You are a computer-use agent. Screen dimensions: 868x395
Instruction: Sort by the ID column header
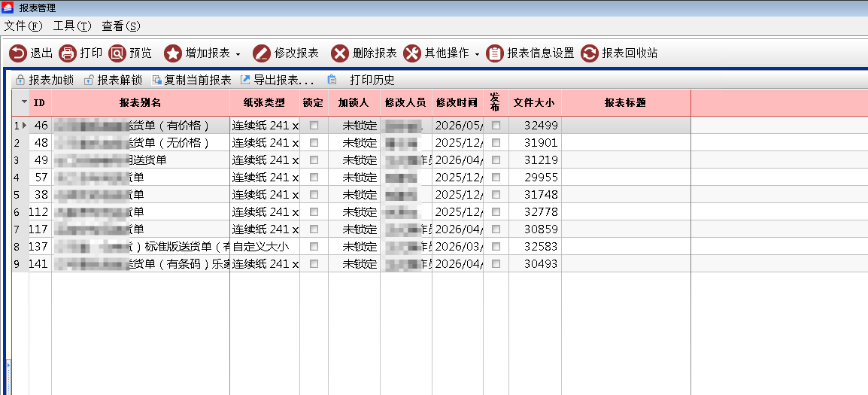[40, 102]
